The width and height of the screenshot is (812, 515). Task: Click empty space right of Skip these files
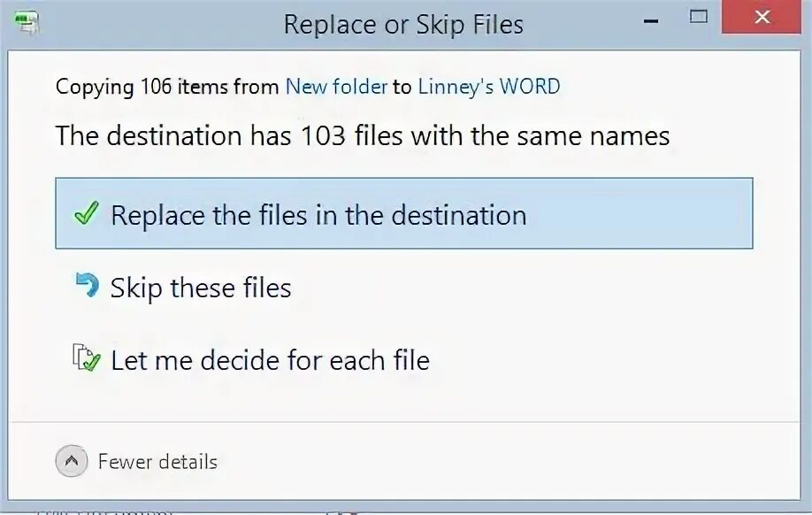pyautogui.click(x=517, y=288)
